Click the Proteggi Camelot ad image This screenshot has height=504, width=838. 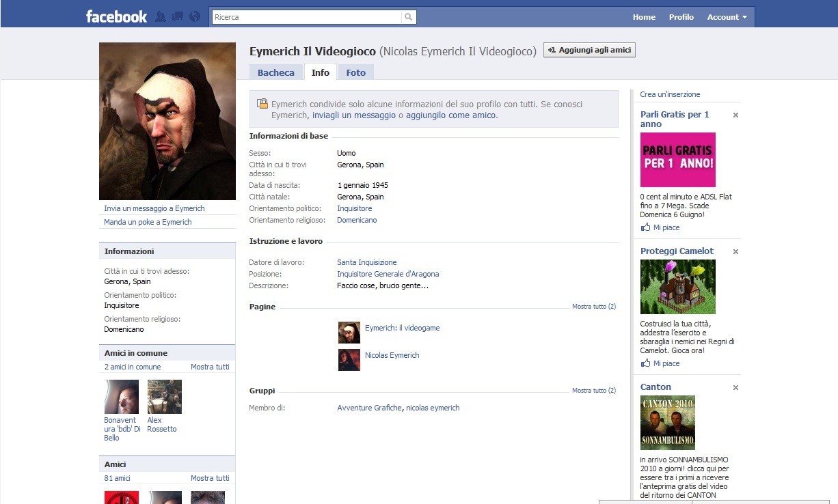pos(678,287)
